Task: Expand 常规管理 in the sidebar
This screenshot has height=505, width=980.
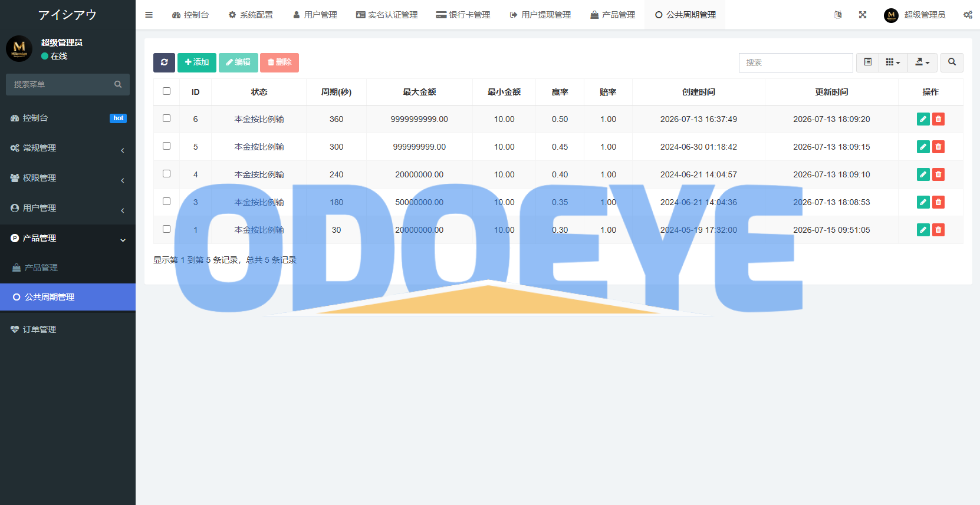Action: [68, 148]
